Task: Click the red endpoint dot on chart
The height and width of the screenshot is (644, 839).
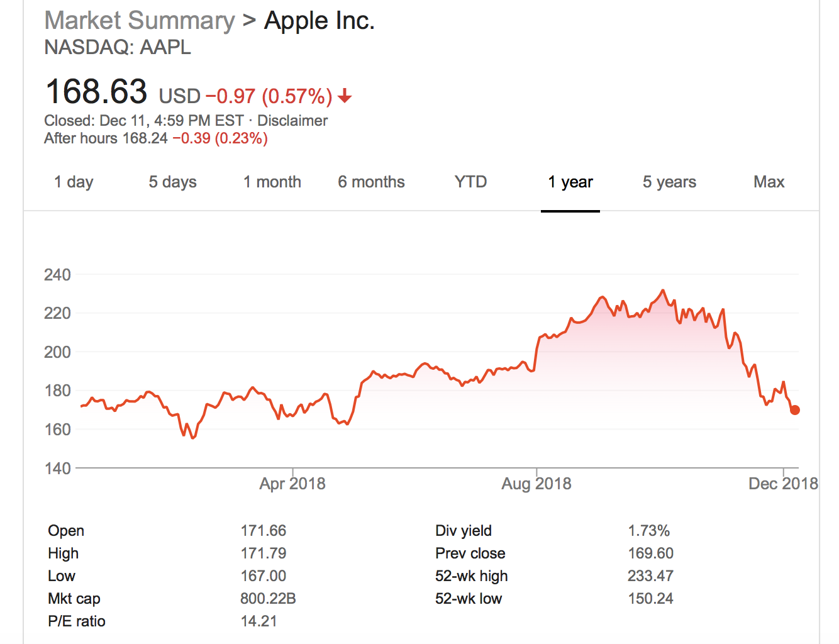Action: click(x=795, y=410)
